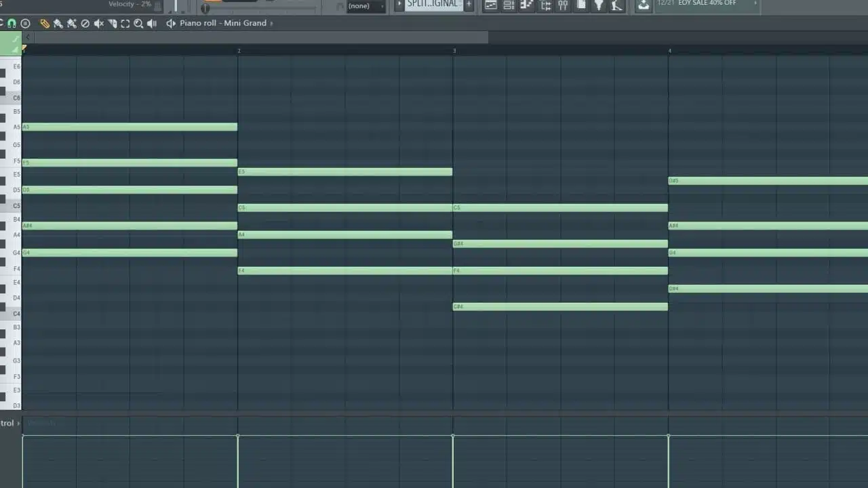Select the Zoom magnifier tool

[x=138, y=23]
